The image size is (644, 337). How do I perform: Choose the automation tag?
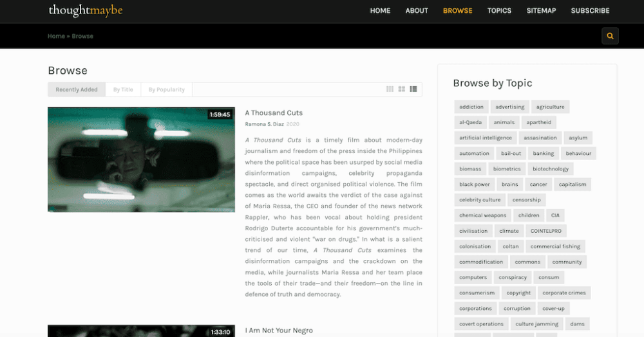click(x=474, y=153)
